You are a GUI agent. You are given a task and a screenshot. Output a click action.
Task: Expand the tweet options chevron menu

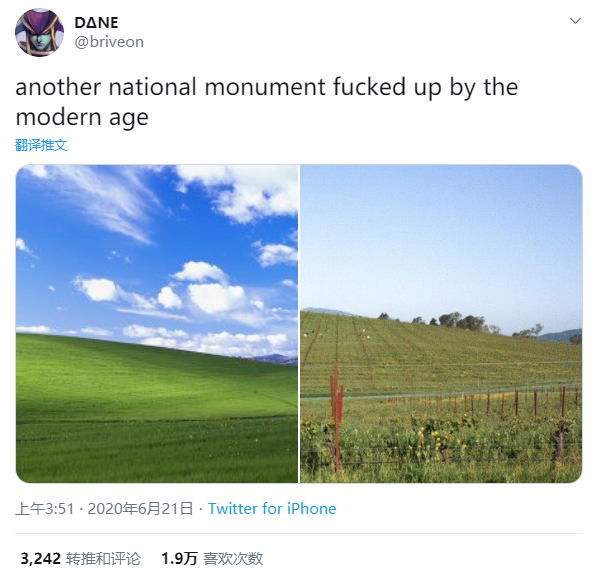tap(575, 21)
